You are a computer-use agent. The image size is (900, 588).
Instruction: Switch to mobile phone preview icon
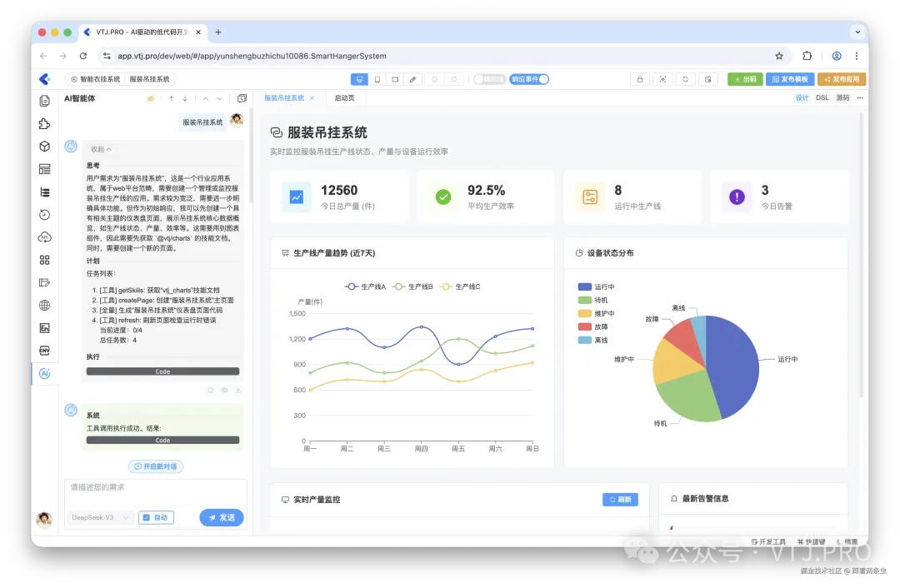click(377, 79)
